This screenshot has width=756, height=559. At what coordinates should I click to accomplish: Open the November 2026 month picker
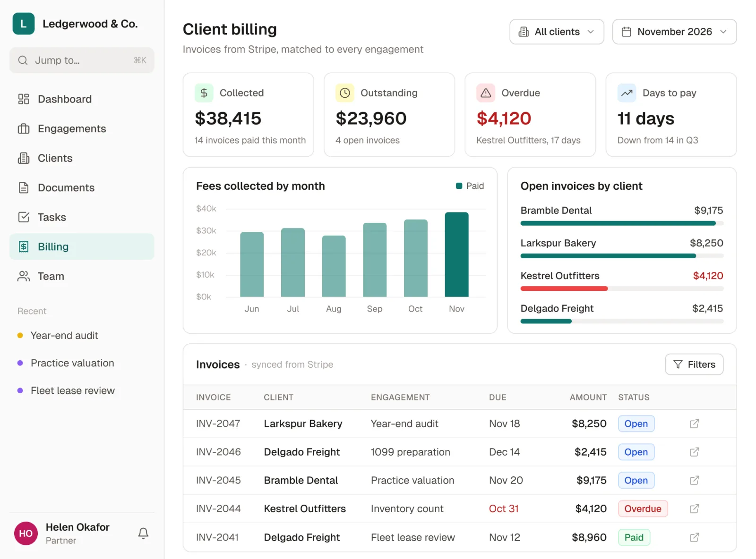(674, 32)
